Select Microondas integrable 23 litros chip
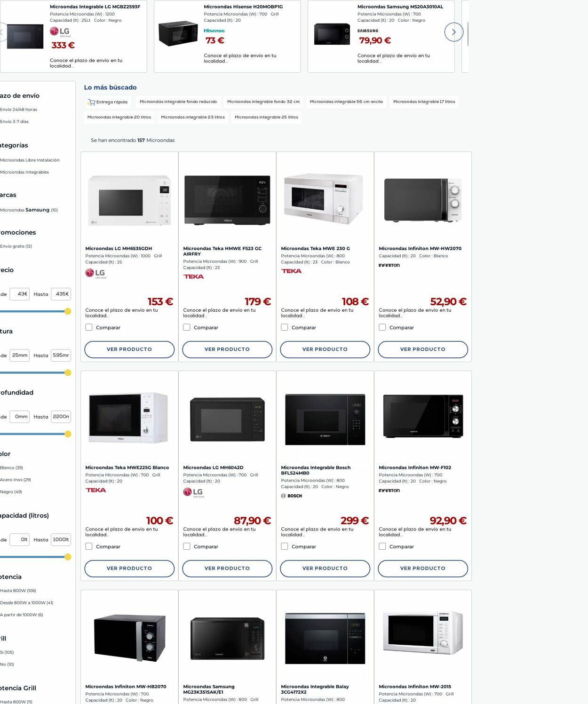588x704 pixels. pos(193,118)
